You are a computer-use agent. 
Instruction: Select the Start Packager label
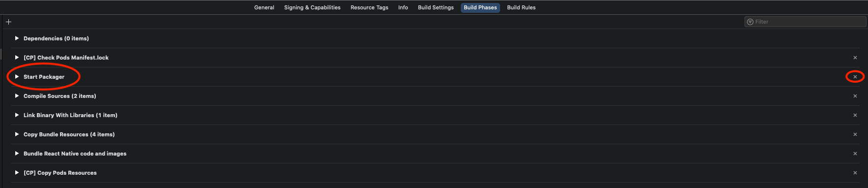coord(44,77)
